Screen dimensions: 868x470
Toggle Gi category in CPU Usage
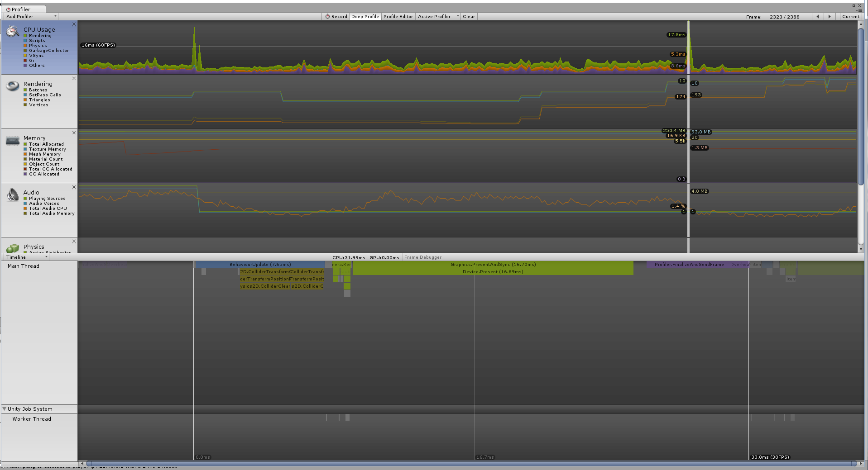coord(29,61)
